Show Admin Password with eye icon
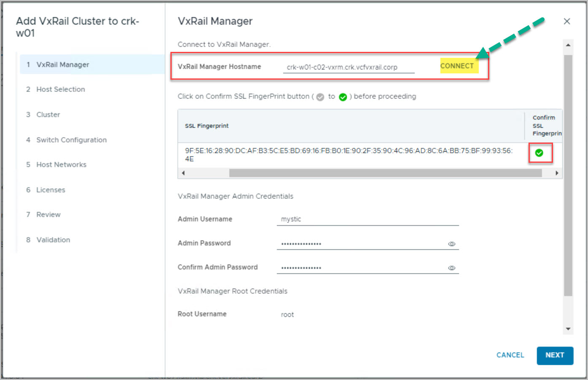 (451, 244)
